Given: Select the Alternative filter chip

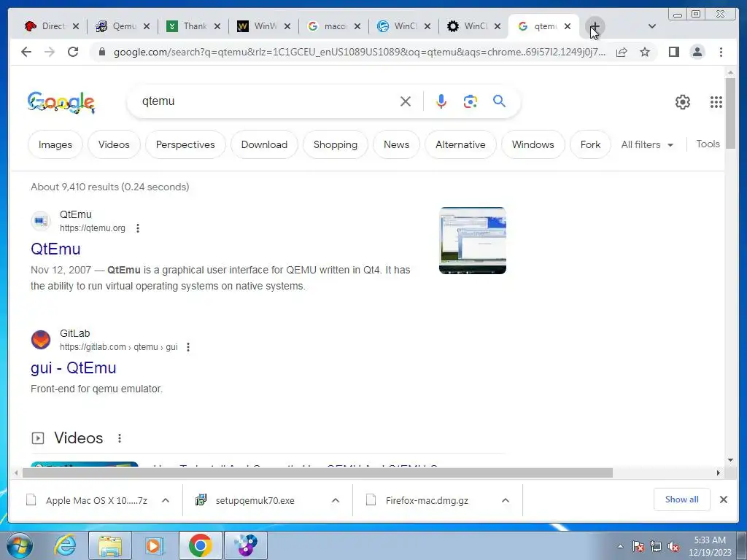Looking at the screenshot, I should click(x=461, y=144).
